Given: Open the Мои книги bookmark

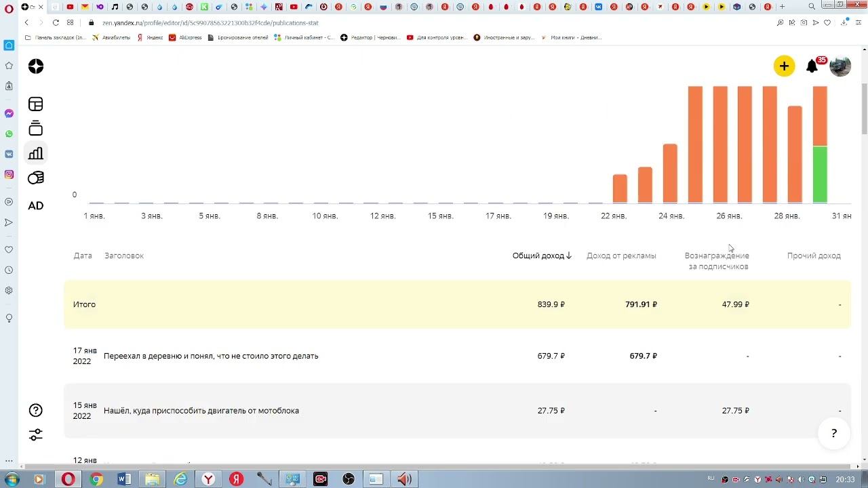Looking at the screenshot, I should (571, 37).
